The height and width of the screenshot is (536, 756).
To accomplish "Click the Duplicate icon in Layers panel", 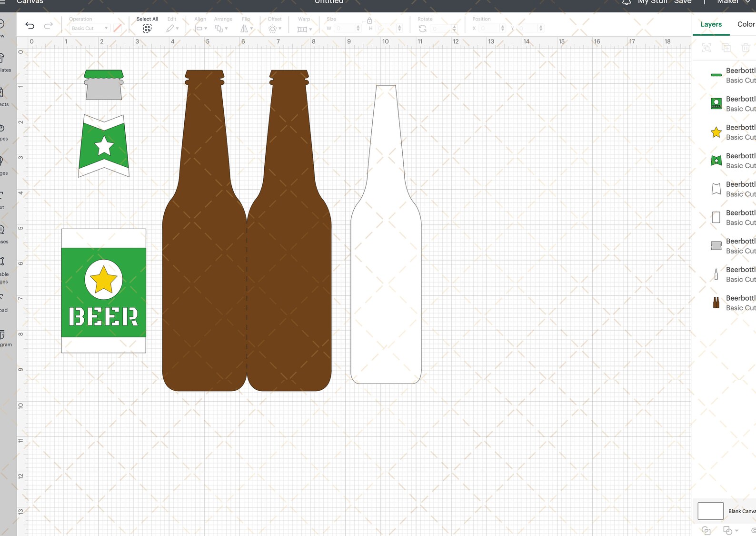I will pyautogui.click(x=726, y=48).
